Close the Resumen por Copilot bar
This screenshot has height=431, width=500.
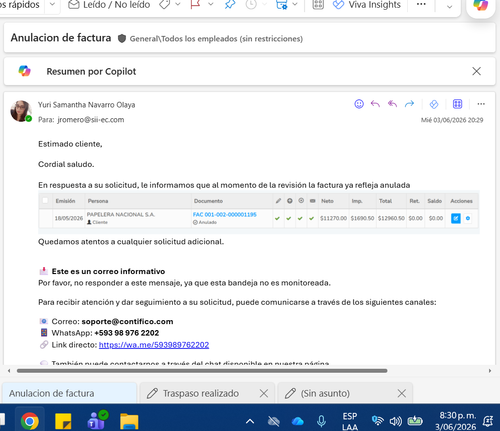click(476, 71)
